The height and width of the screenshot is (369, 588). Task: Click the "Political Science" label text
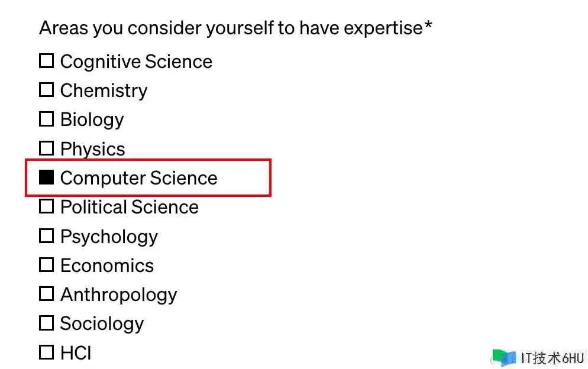coord(129,207)
